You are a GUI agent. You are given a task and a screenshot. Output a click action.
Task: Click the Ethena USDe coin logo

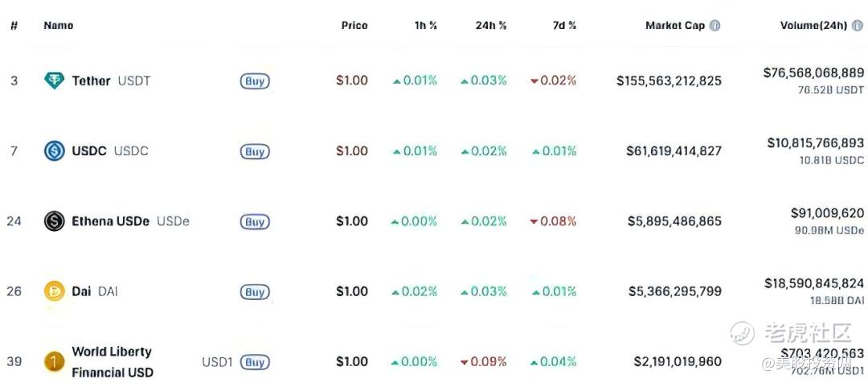click(x=55, y=221)
